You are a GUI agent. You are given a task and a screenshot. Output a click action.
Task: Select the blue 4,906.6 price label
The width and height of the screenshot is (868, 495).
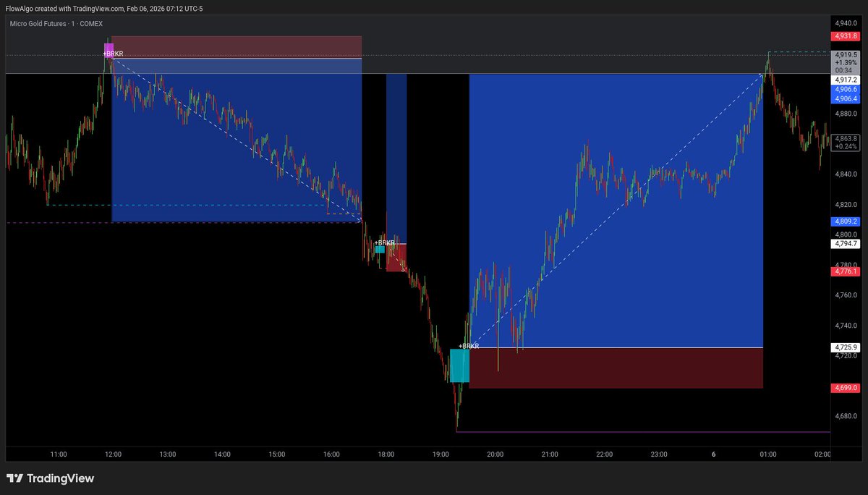[845, 89]
